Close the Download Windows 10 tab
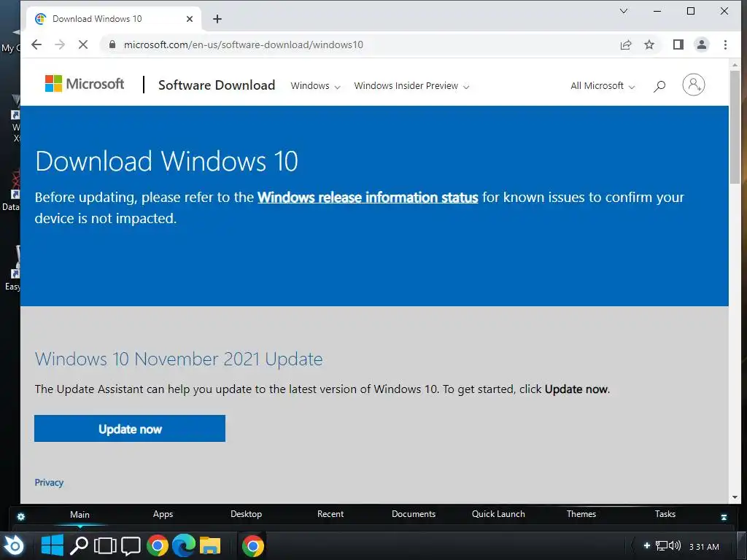Screen dimensions: 747x560 tap(190, 19)
